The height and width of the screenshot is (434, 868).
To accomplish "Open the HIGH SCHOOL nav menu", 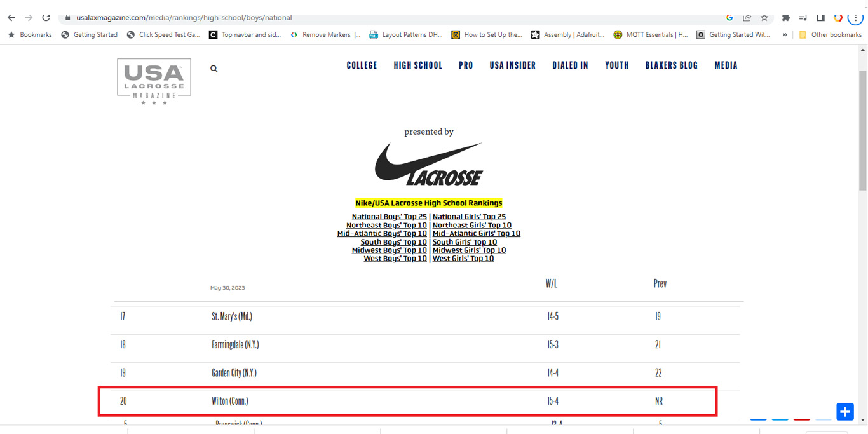I will point(417,65).
